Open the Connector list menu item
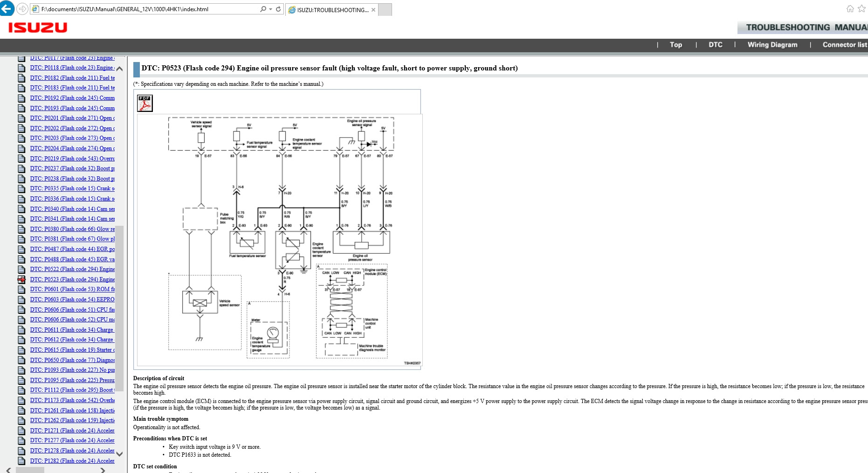This screenshot has width=868, height=473. click(x=845, y=45)
